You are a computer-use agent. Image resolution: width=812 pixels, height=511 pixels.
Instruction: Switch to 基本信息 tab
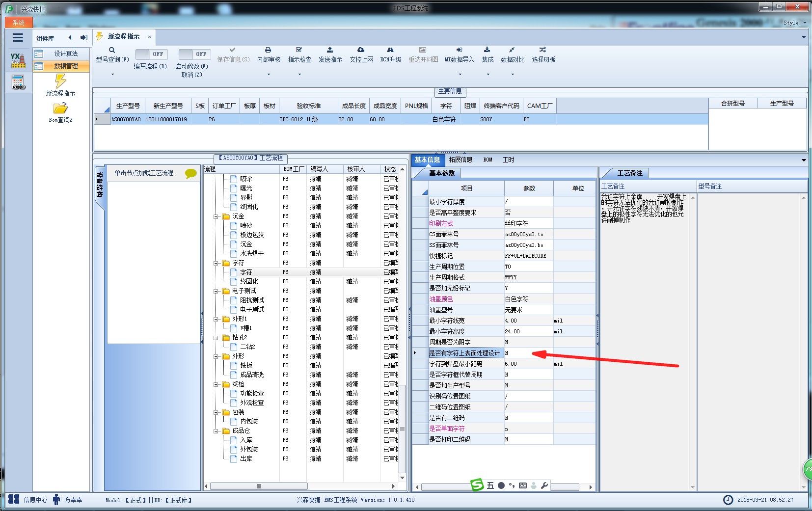click(x=427, y=160)
